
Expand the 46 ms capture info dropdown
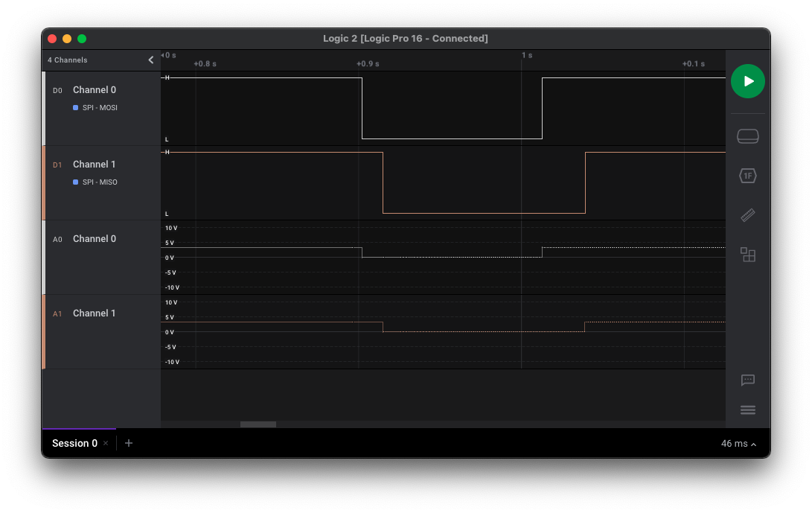coord(738,444)
